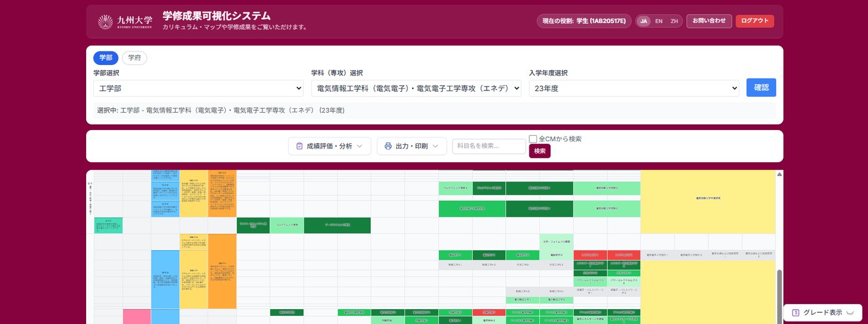Click the 選択中 selection summary text
The image size is (868, 324).
(x=221, y=110)
